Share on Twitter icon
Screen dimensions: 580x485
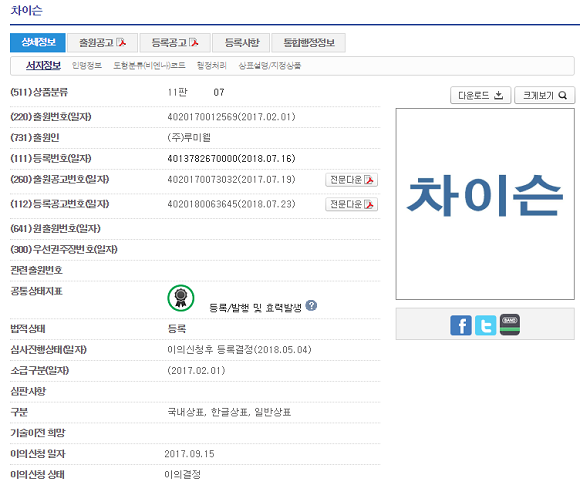[x=485, y=326]
